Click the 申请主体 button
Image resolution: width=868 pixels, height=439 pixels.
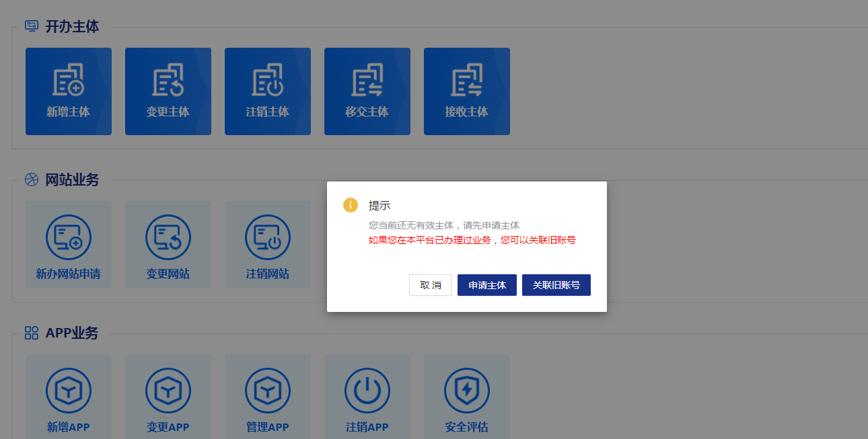click(x=486, y=285)
